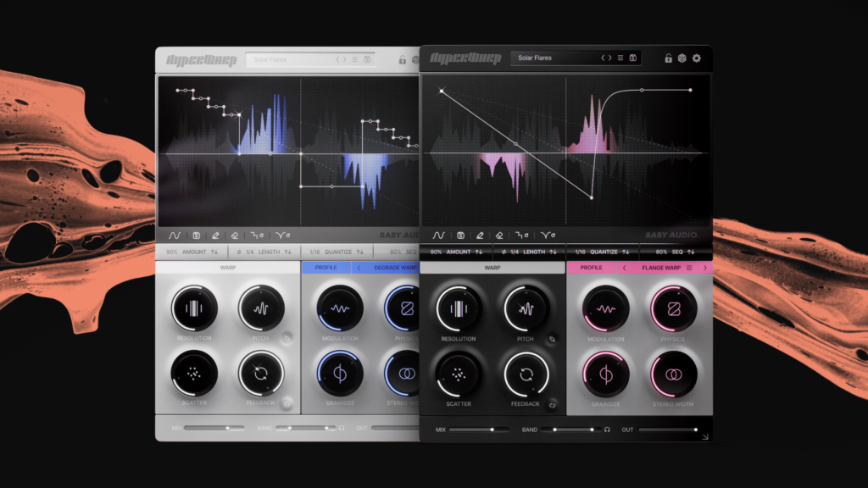
Task: Select next profile after Flange Warp
Action: click(x=704, y=268)
